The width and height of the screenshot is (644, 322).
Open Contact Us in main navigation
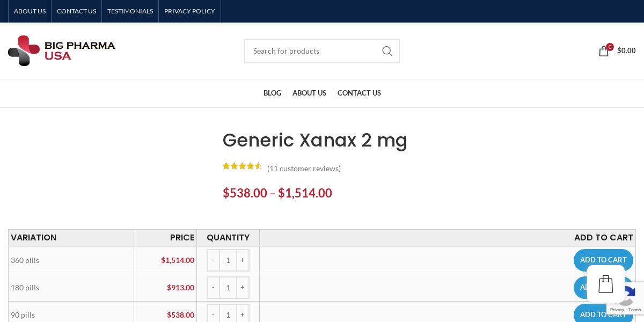359,93
